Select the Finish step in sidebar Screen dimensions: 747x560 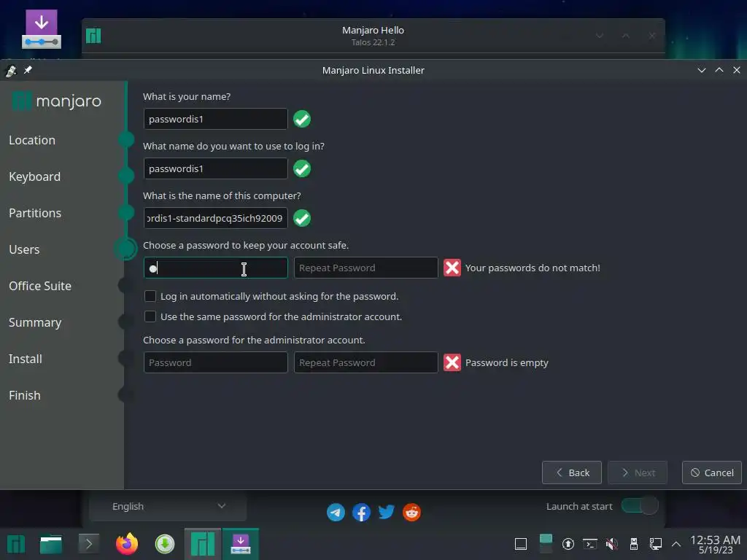[24, 395]
